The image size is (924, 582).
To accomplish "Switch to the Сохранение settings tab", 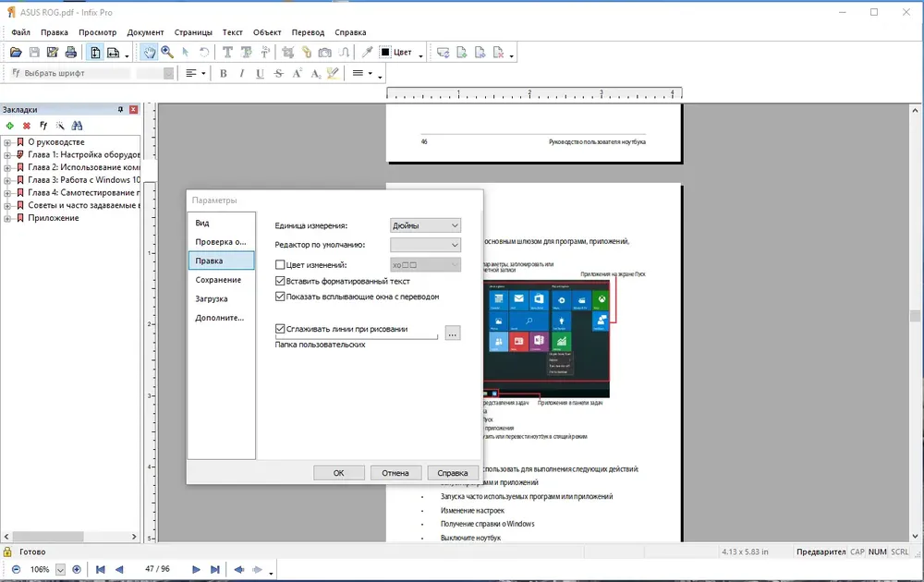I will pos(219,280).
